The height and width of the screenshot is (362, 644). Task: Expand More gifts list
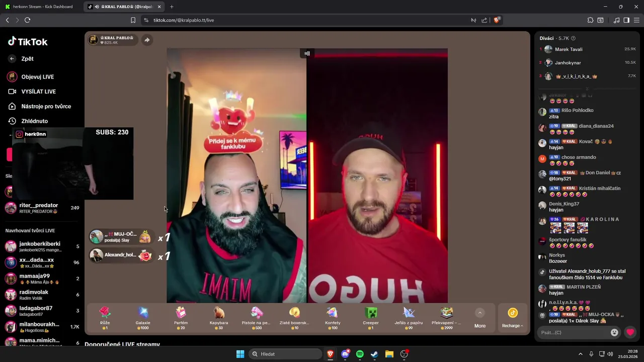coord(480,318)
